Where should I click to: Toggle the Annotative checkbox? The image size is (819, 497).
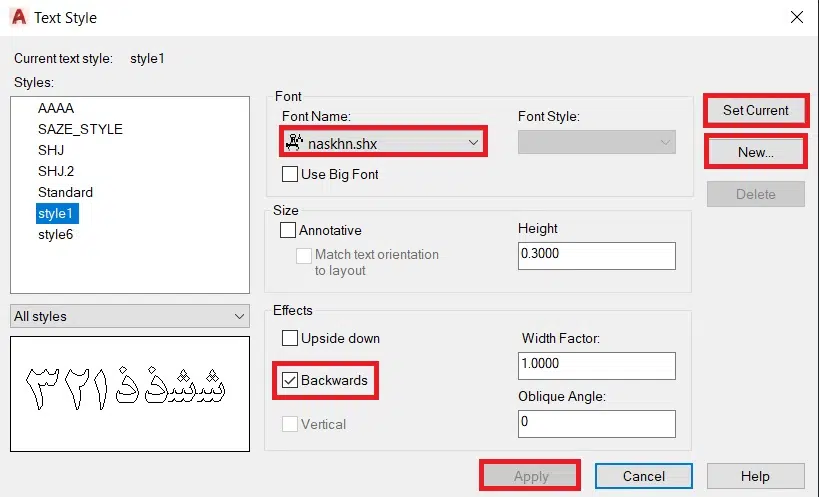tap(290, 230)
